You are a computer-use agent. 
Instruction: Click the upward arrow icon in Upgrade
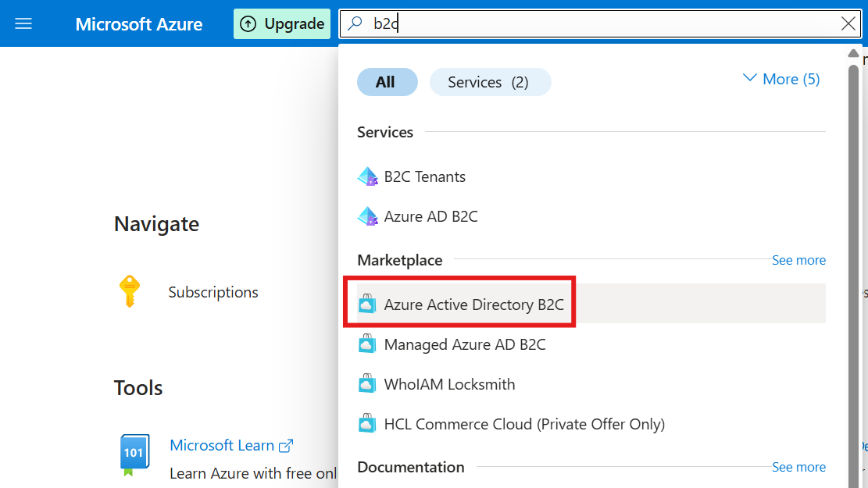coord(248,23)
